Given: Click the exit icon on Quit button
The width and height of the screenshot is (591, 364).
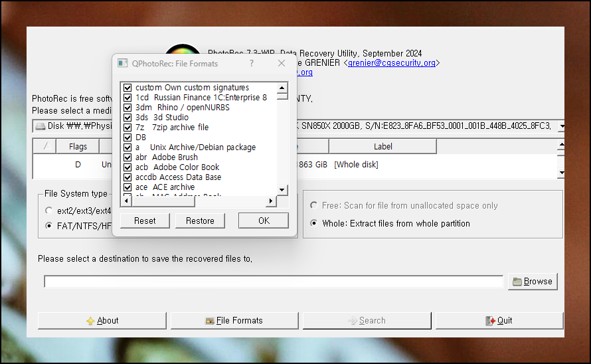Looking at the screenshot, I should (x=490, y=321).
